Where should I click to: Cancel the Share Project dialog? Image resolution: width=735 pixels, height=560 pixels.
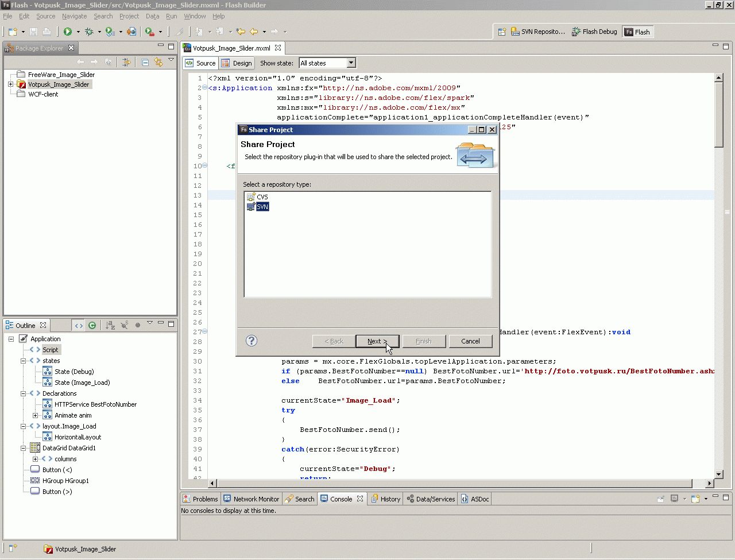pos(470,341)
